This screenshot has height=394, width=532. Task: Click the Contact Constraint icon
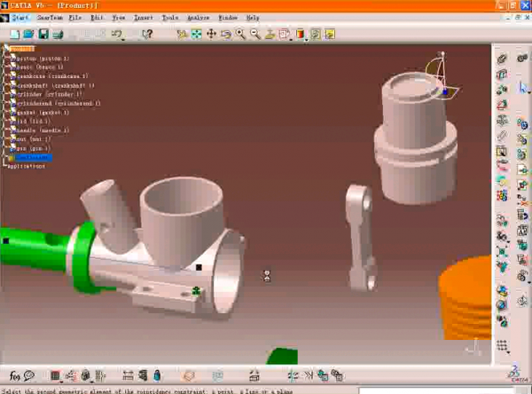502,75
